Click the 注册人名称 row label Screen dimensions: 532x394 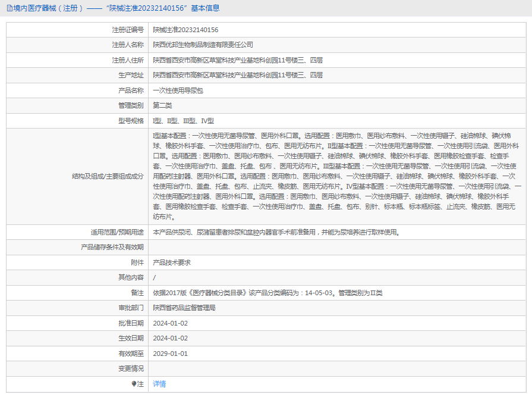point(128,45)
